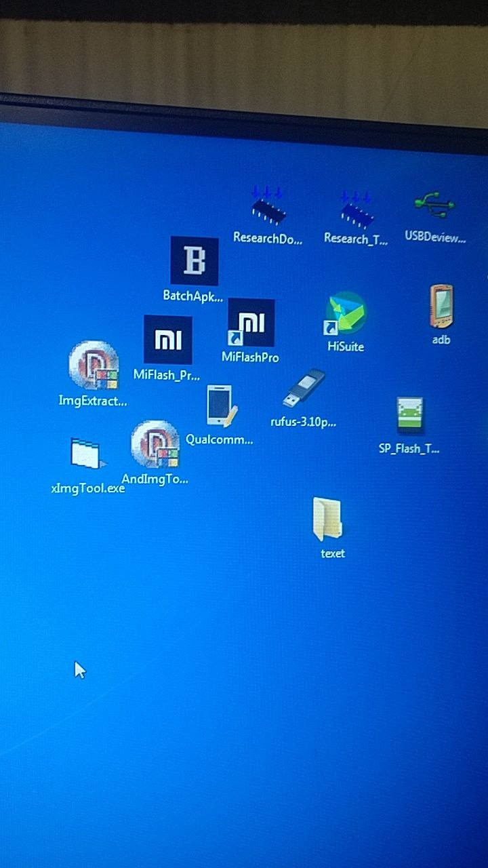This screenshot has width=488, height=868.
Task: Select the ImgExtract... desktop icon
Action: [x=94, y=366]
